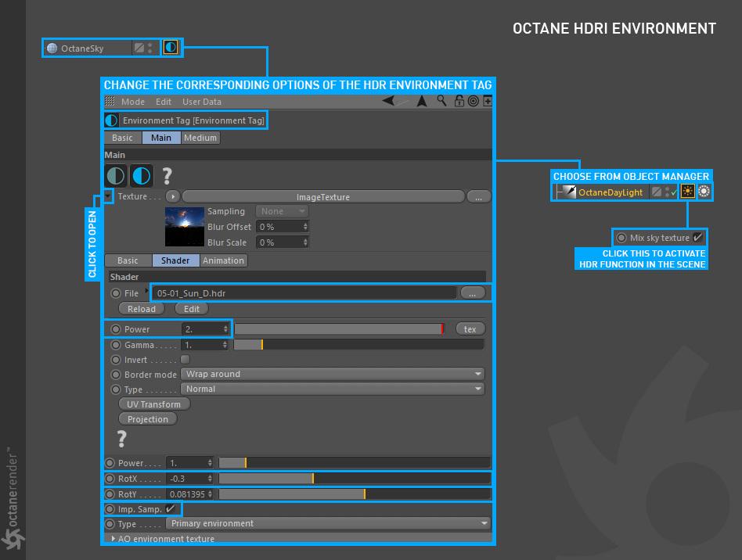This screenshot has width=742, height=560.
Task: Click the back arrow in attribute manager toolbar
Action: 388,100
